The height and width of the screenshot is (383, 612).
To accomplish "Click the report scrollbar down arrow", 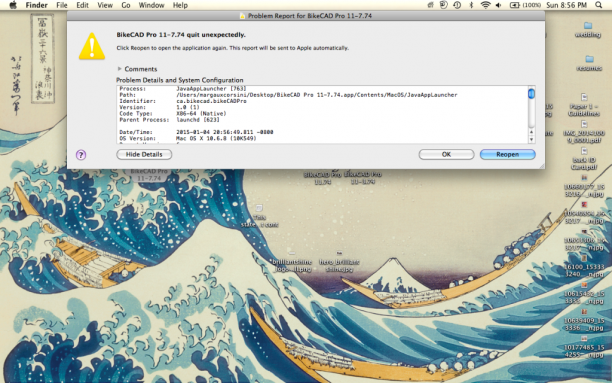I will tap(531, 139).
